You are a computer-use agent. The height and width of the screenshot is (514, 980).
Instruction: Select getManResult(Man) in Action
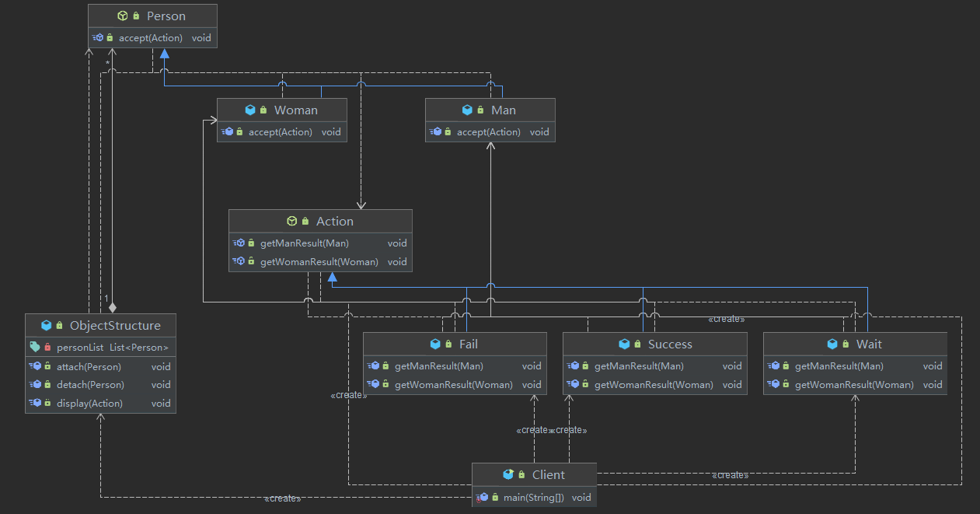[x=320, y=243]
